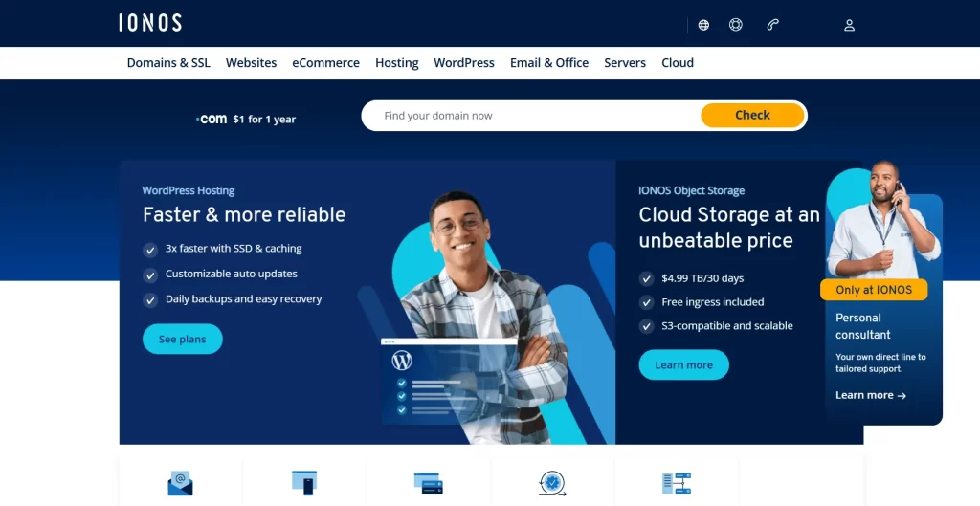Click the consultant on phone image

pyautogui.click(x=883, y=219)
